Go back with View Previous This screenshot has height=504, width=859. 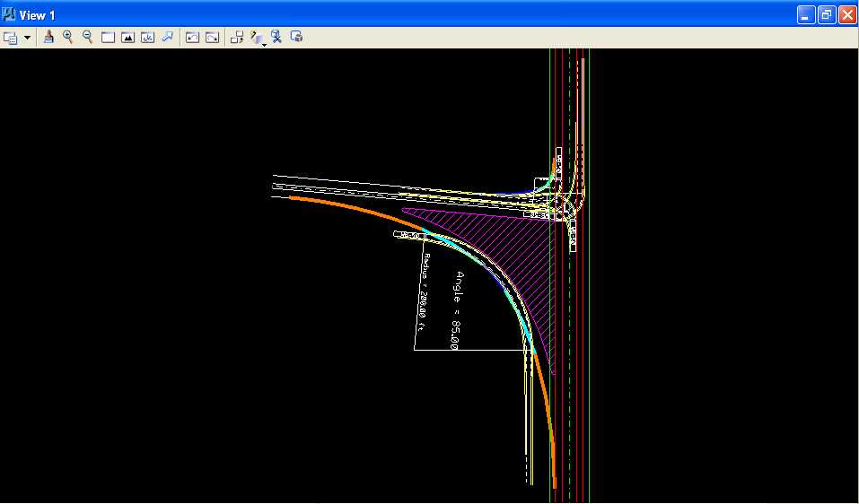point(192,38)
